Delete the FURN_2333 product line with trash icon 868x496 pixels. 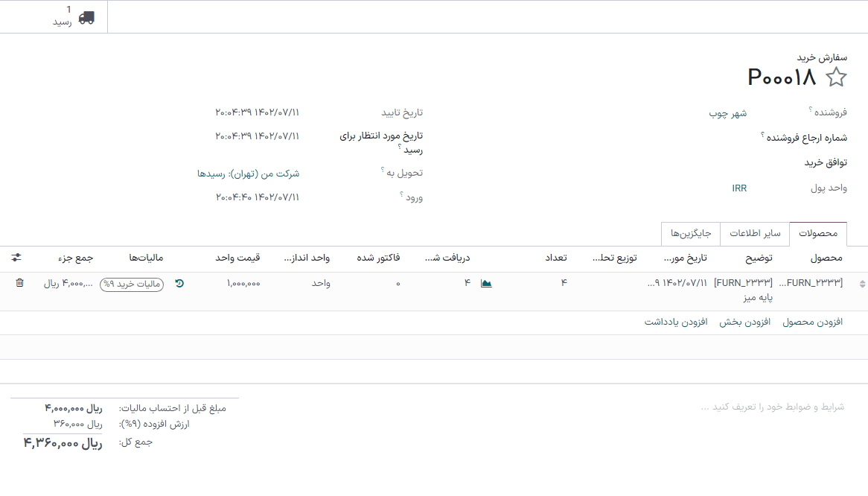[x=19, y=284]
